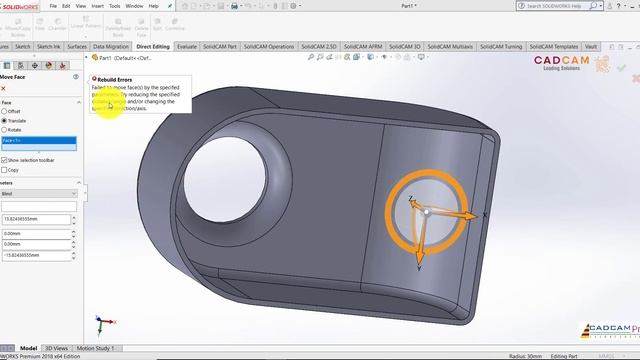Open the View Settings monitor icon

pyautogui.click(x=421, y=57)
